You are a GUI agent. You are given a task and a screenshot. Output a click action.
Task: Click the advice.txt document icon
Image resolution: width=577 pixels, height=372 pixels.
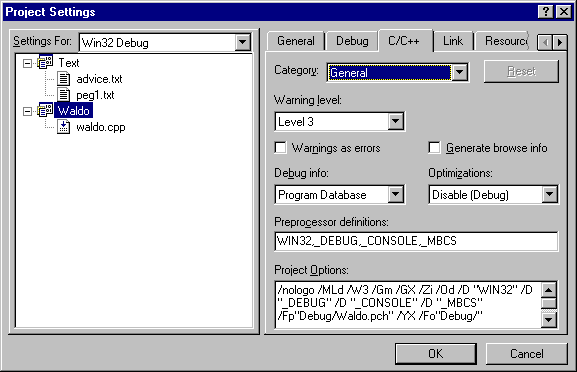[x=64, y=79]
